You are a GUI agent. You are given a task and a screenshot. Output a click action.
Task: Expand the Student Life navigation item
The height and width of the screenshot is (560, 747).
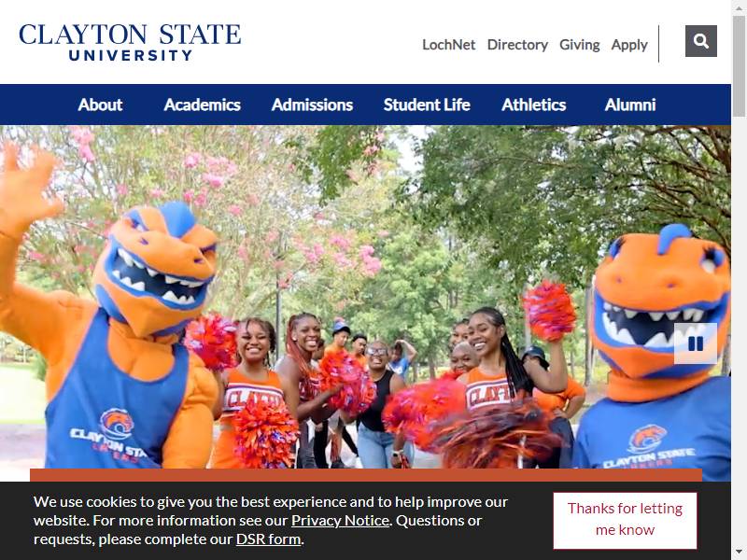pos(427,105)
